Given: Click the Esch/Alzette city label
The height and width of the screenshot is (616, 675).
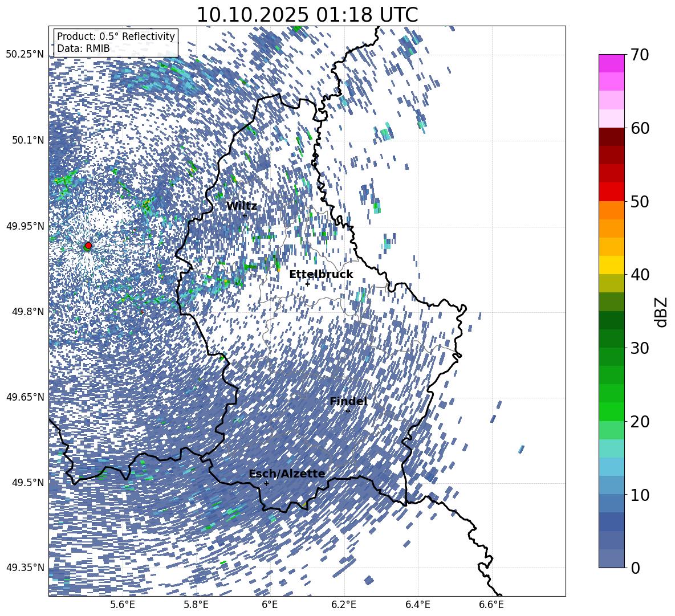Looking at the screenshot, I should coord(287,474).
